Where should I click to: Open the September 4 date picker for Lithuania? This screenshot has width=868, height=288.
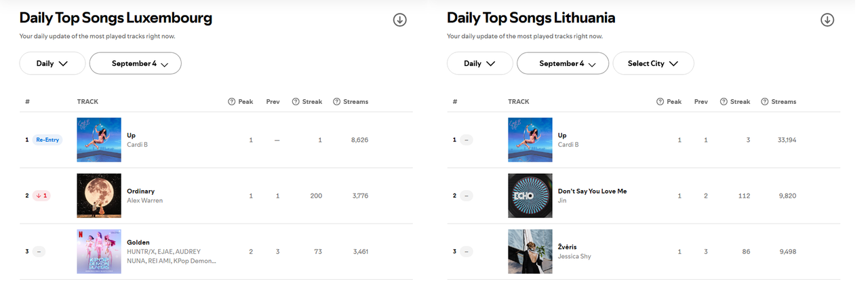[x=563, y=63]
